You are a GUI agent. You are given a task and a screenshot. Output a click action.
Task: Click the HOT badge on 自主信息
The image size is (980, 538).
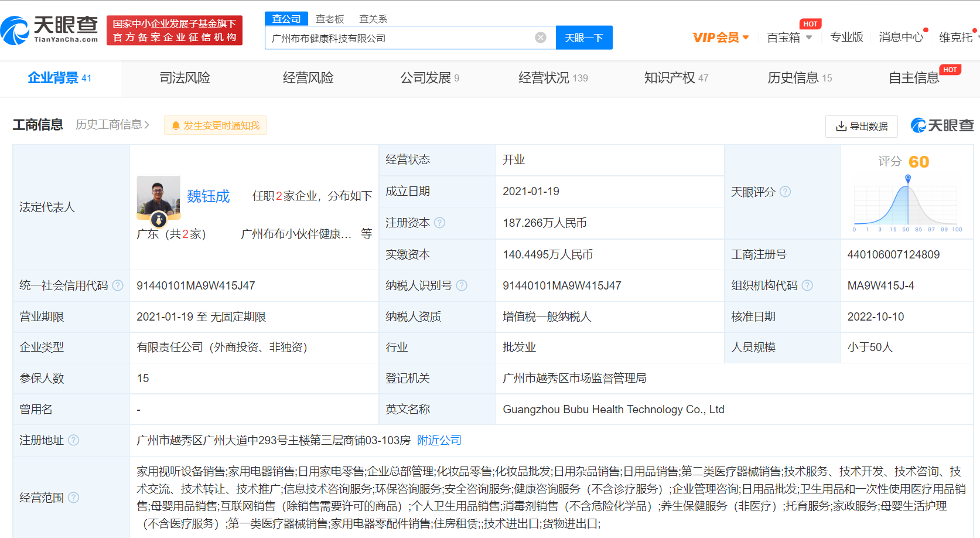pyautogui.click(x=950, y=70)
